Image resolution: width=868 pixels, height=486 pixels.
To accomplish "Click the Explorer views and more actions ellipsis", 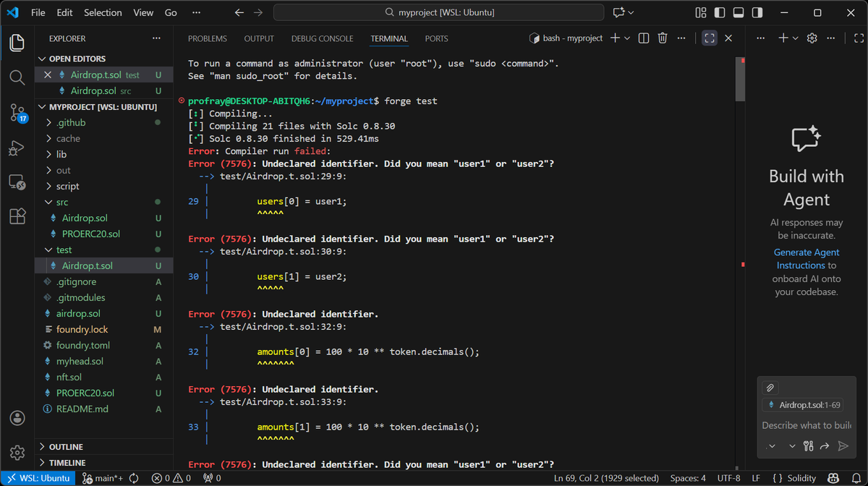I will click(156, 38).
